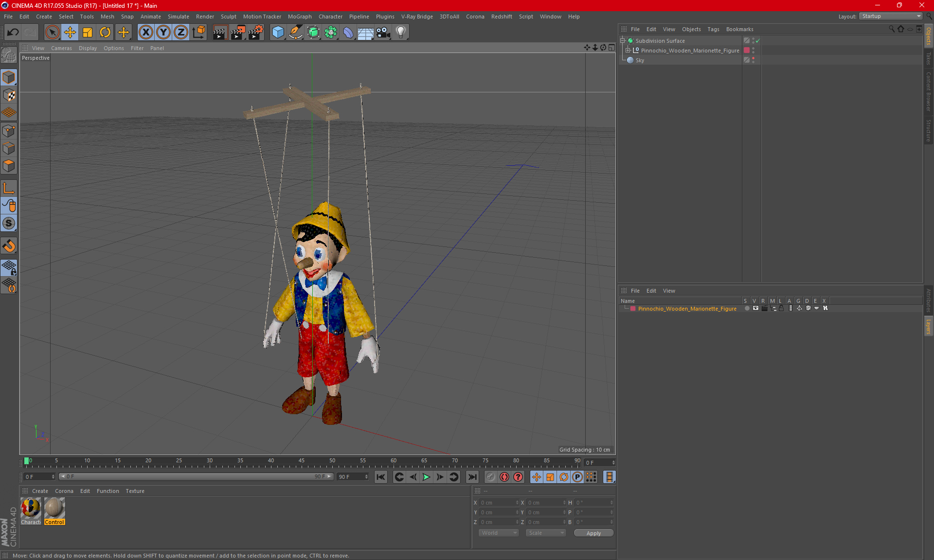The image size is (934, 560).
Task: Add a Cube primitive object
Action: [x=278, y=33]
